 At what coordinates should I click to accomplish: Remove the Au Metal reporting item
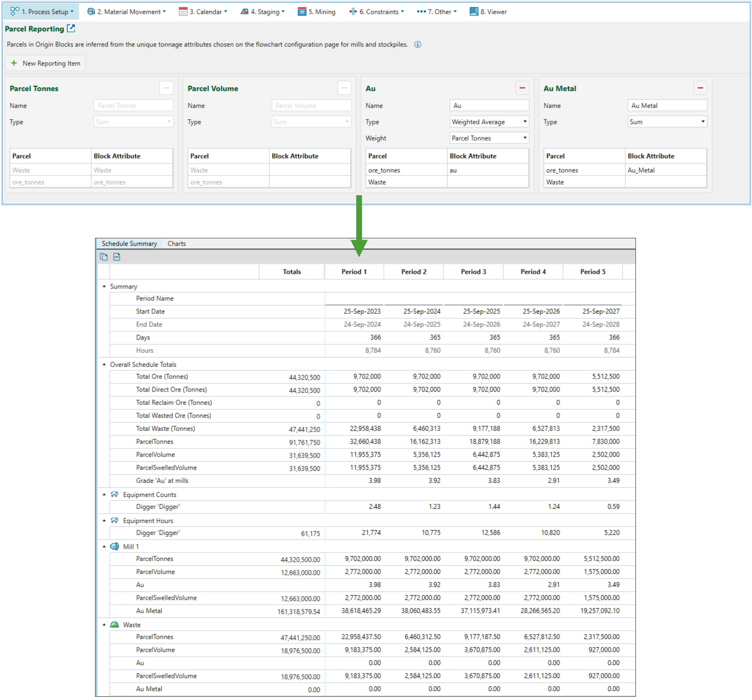[700, 88]
